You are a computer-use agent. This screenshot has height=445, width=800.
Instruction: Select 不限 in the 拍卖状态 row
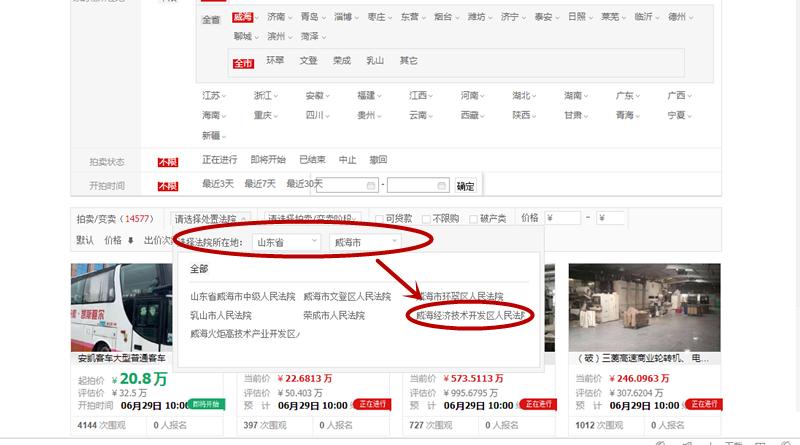[168, 162]
